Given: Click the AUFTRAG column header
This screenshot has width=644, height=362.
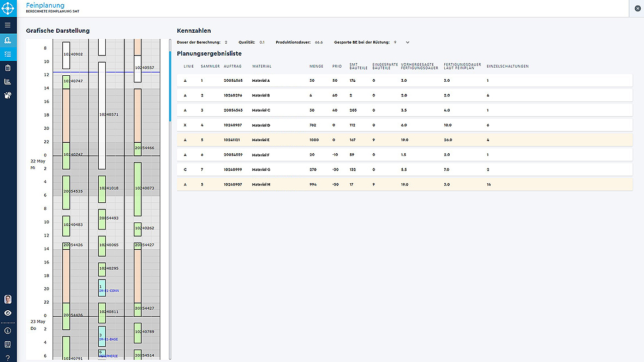Looking at the screenshot, I should coord(232,66).
